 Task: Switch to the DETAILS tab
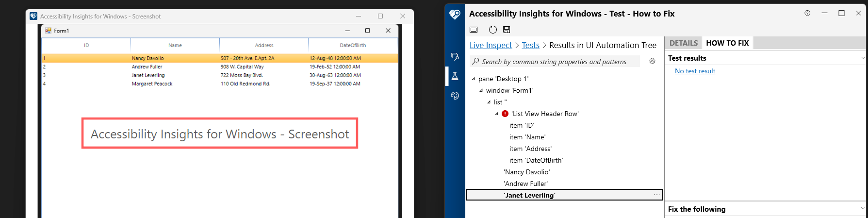684,43
